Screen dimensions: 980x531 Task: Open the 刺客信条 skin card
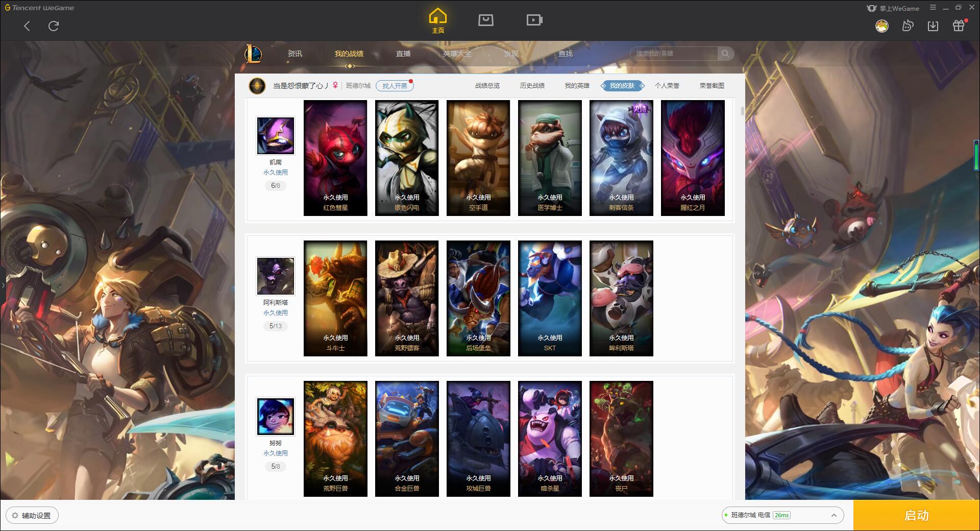621,158
